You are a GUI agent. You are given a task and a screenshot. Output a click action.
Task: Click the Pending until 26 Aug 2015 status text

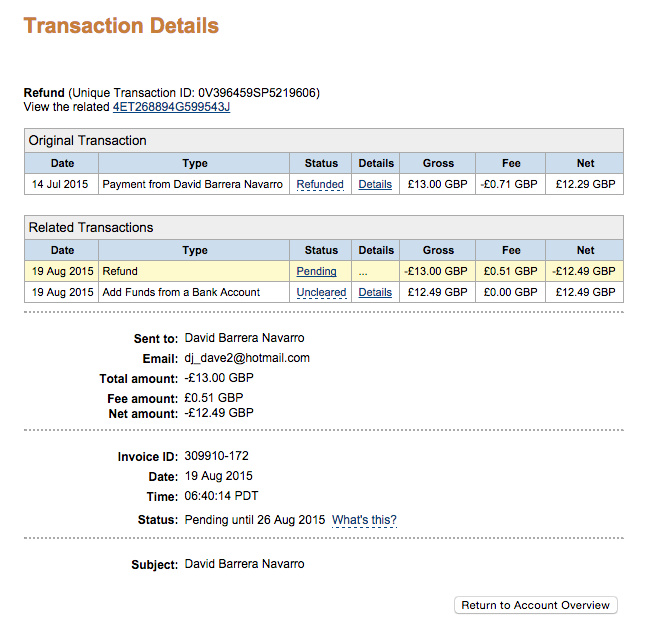tap(255, 520)
